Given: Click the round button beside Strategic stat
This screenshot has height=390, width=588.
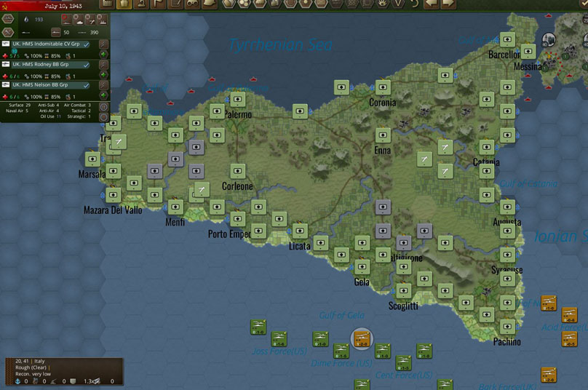Looking at the screenshot, I should (x=104, y=116).
